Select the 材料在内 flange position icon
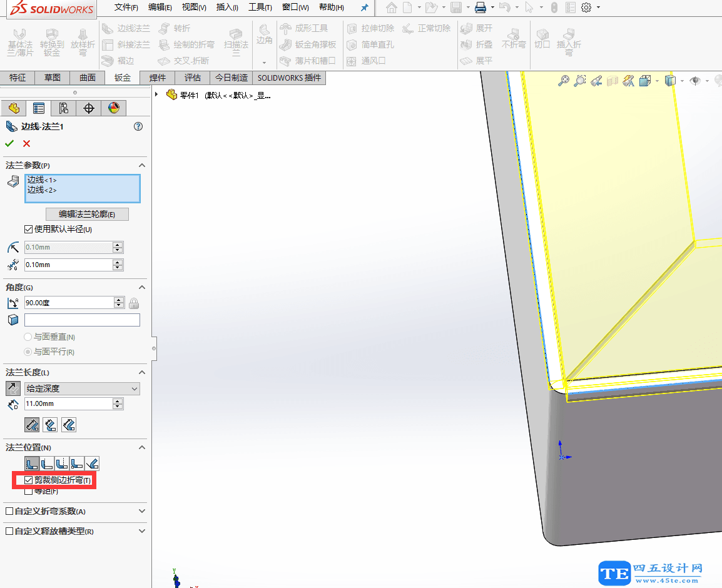The width and height of the screenshot is (722, 588). coord(33,464)
